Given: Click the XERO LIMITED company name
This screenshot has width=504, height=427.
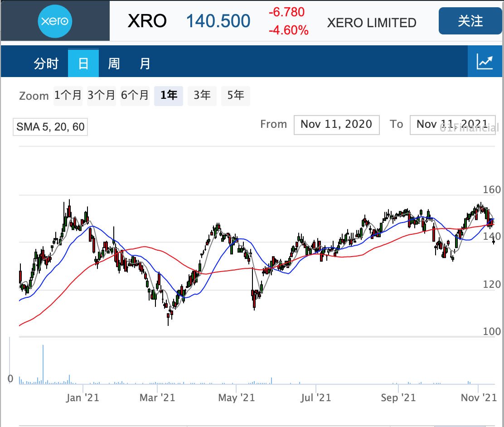Looking at the screenshot, I should (372, 23).
